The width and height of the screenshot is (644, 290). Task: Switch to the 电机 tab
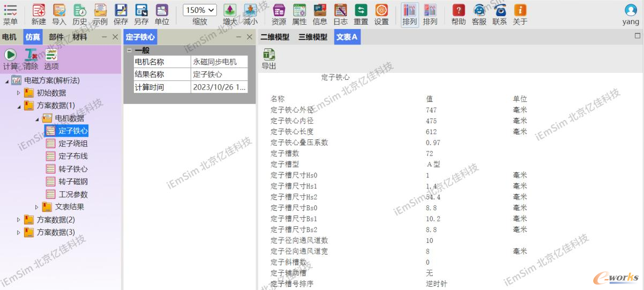tap(9, 37)
